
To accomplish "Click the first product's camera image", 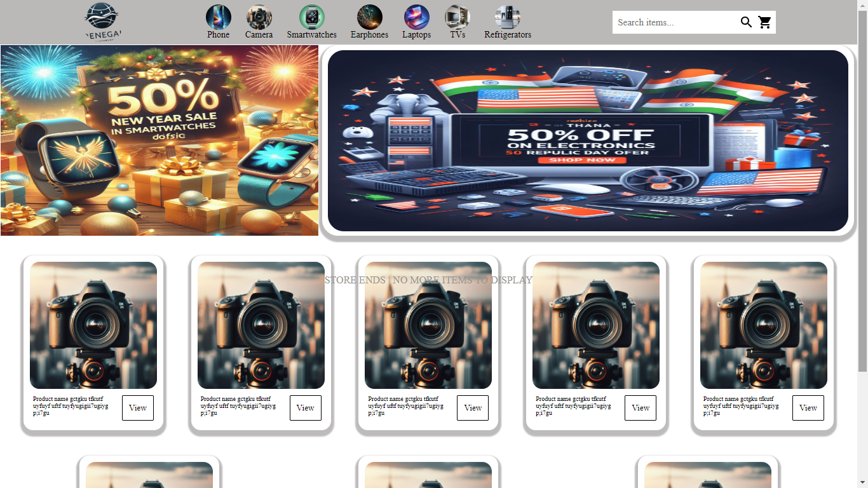I will (93, 325).
